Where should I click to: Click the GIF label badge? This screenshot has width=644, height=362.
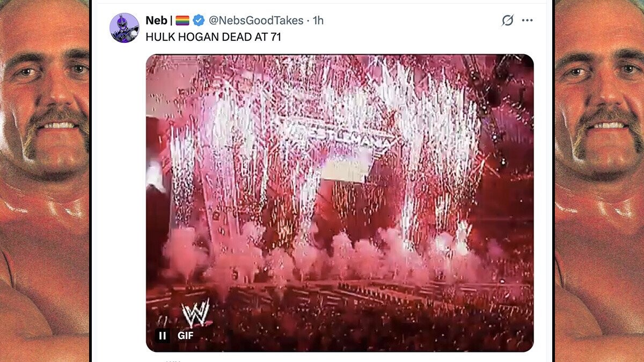click(x=186, y=336)
